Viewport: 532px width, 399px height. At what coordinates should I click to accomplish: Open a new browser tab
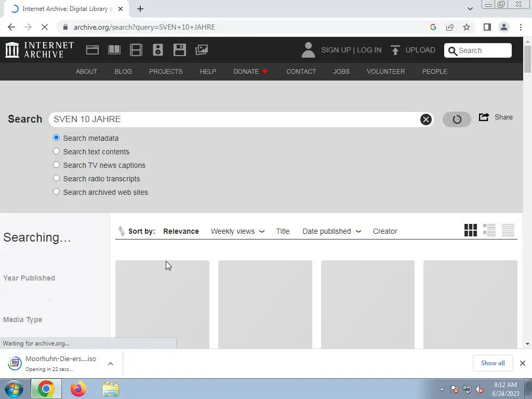pos(140,9)
